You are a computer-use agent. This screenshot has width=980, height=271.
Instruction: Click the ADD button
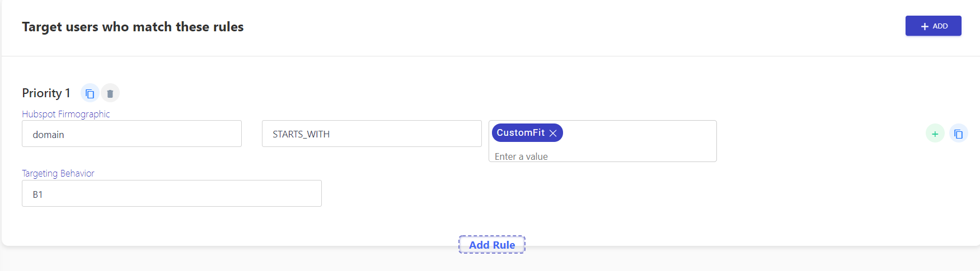point(933,26)
